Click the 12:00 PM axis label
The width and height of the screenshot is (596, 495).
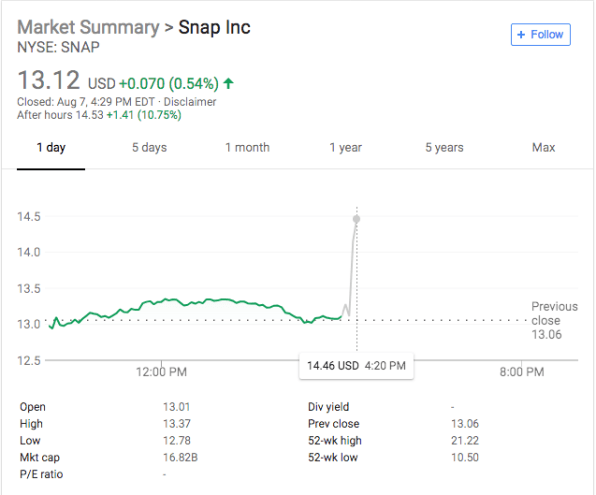[162, 372]
